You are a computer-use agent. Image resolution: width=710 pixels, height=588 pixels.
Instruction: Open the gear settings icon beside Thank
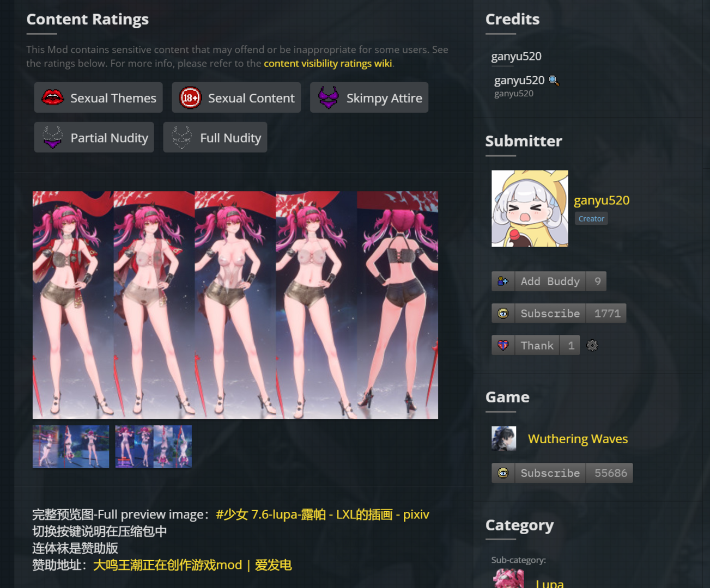point(592,346)
